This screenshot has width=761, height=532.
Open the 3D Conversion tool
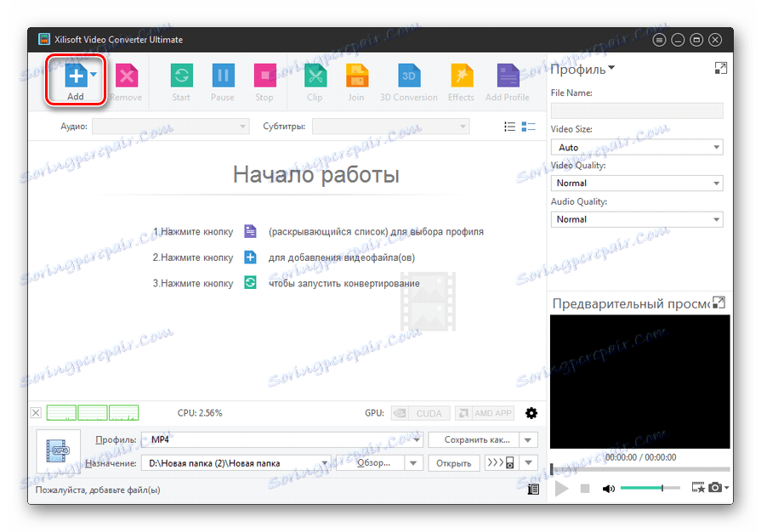(x=409, y=76)
